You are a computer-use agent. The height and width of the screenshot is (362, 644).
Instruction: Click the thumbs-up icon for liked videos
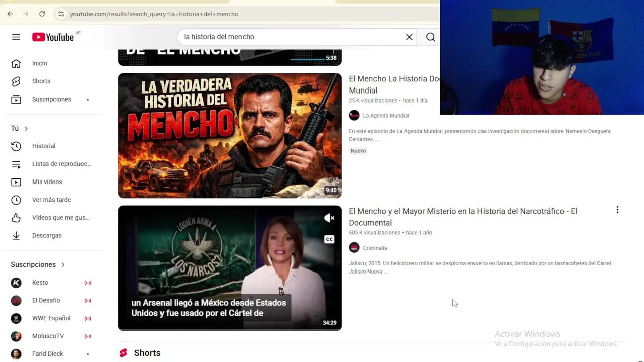tap(16, 217)
